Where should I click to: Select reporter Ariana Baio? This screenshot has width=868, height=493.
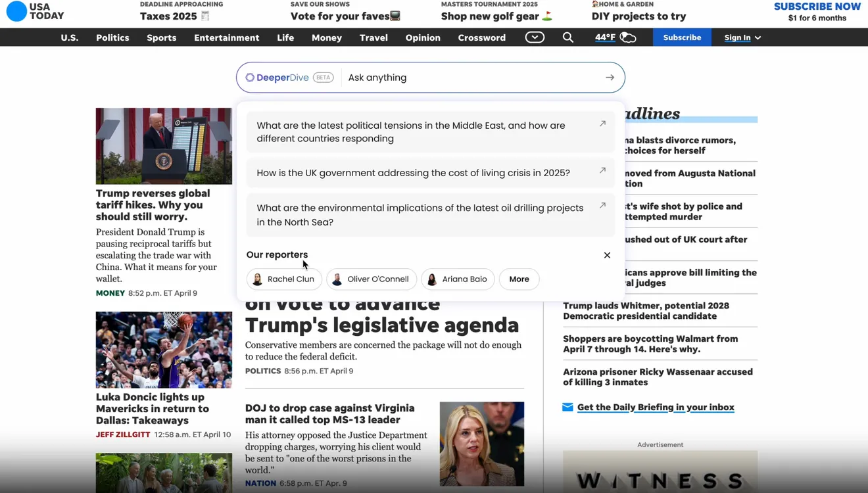[x=458, y=279]
